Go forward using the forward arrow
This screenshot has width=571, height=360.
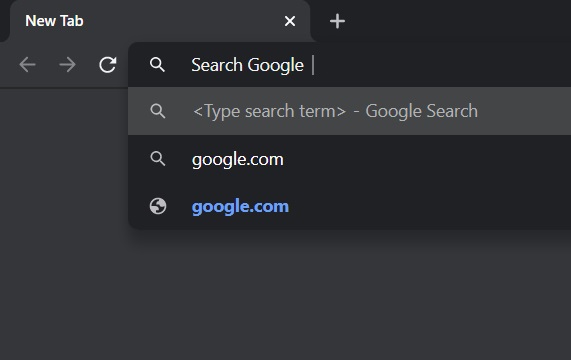[67, 65]
